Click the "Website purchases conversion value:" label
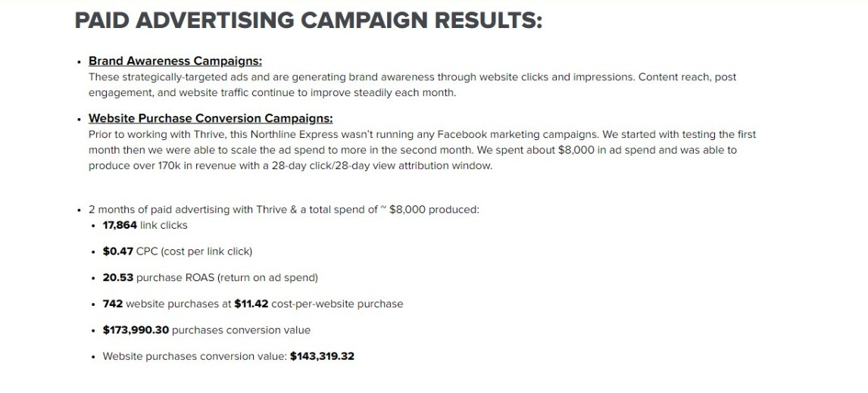 [195, 356]
